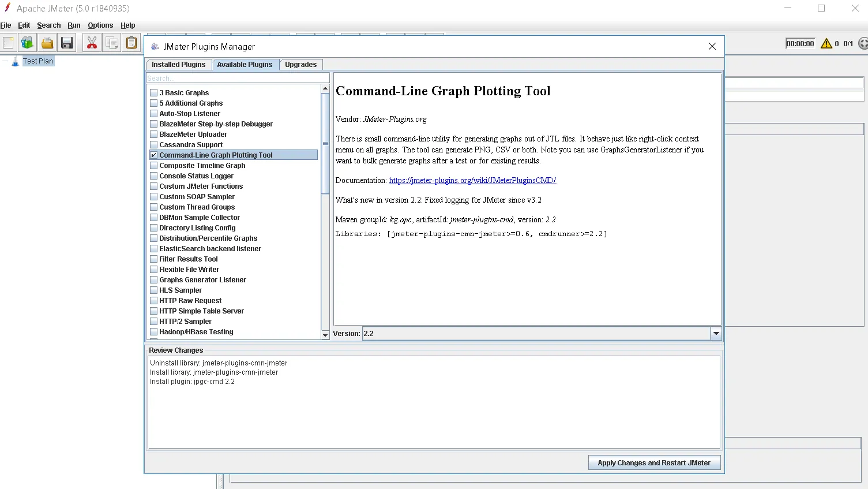The width and height of the screenshot is (868, 489).
Task: Save the test plan with the floppy icon
Action: pyautogui.click(x=67, y=43)
